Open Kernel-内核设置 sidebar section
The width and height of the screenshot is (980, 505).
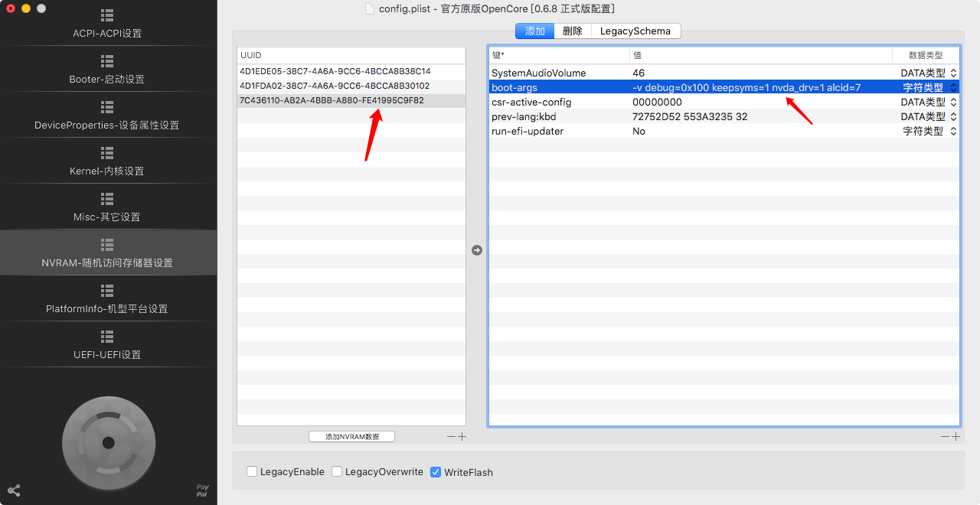point(107,161)
